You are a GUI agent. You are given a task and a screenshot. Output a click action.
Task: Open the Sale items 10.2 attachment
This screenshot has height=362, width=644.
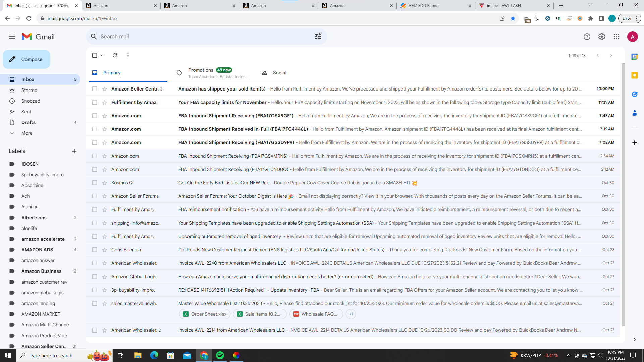260,314
